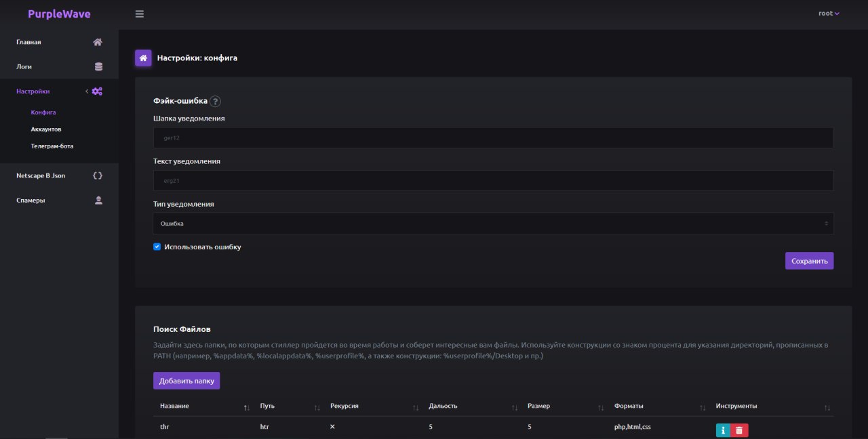Click the red trash icon in thr row
Image resolution: width=868 pixels, height=439 pixels.
tap(739, 430)
